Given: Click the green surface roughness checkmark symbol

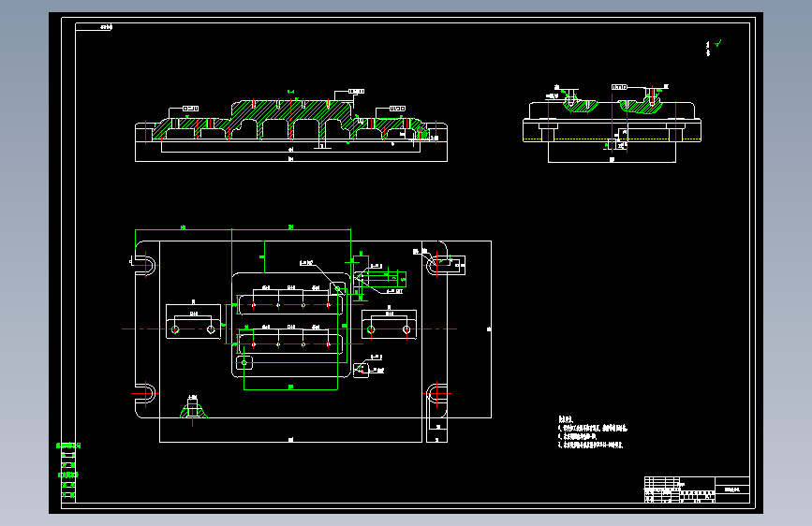Looking at the screenshot, I should 717,44.
